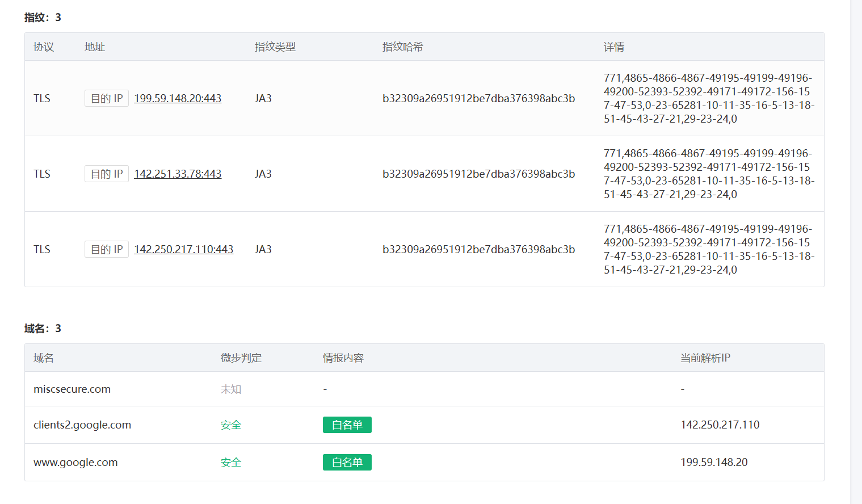Open the 142.251.33.78:443 address link
The image size is (862, 504).
tap(178, 174)
